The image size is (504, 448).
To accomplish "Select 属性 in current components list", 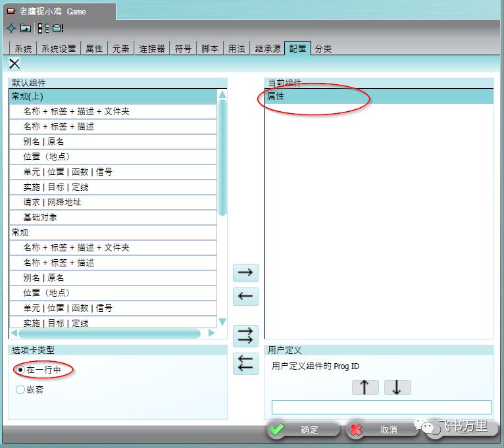I will pos(379,97).
